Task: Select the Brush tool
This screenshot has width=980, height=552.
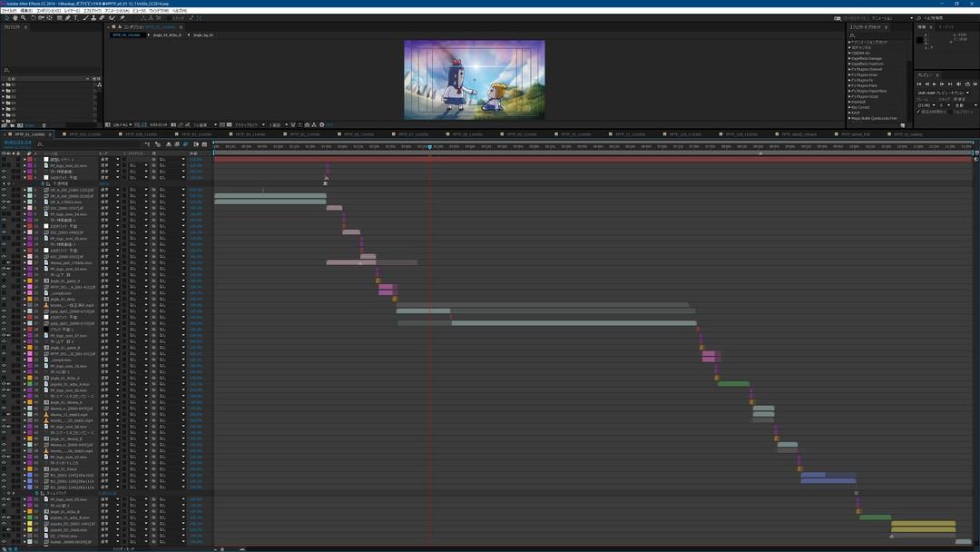Action: click(x=85, y=18)
